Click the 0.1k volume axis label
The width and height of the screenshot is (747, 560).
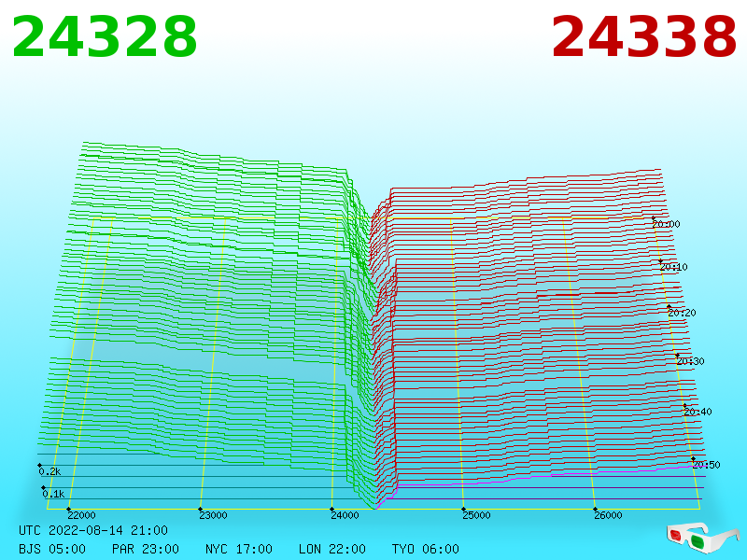coord(53,495)
